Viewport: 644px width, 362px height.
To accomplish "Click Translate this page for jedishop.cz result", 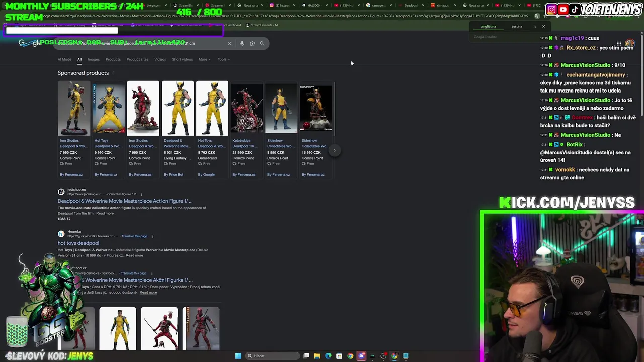I will [134, 273].
